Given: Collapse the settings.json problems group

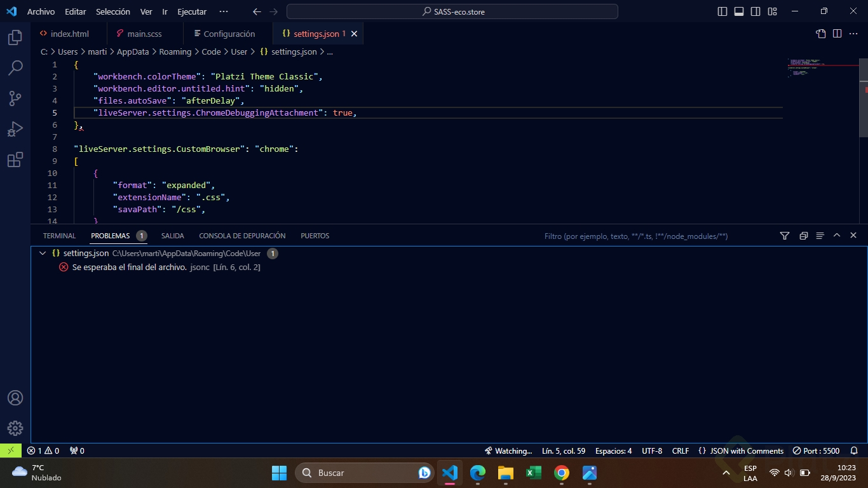Looking at the screenshot, I should [x=43, y=253].
